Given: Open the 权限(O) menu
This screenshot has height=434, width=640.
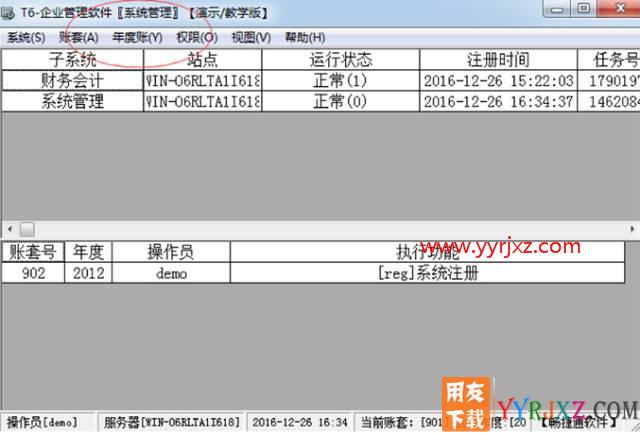Looking at the screenshot, I should pos(196,38).
